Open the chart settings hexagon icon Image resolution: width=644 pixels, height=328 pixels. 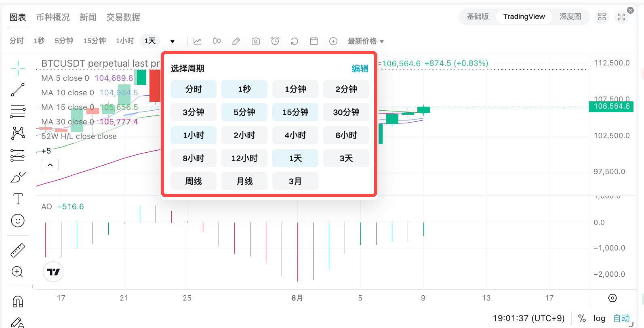click(x=612, y=298)
